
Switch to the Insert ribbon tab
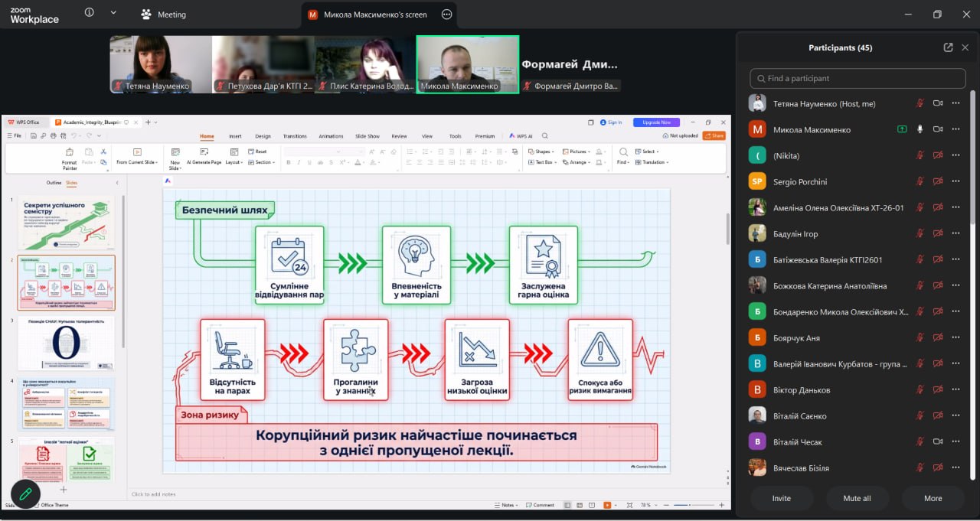(235, 136)
